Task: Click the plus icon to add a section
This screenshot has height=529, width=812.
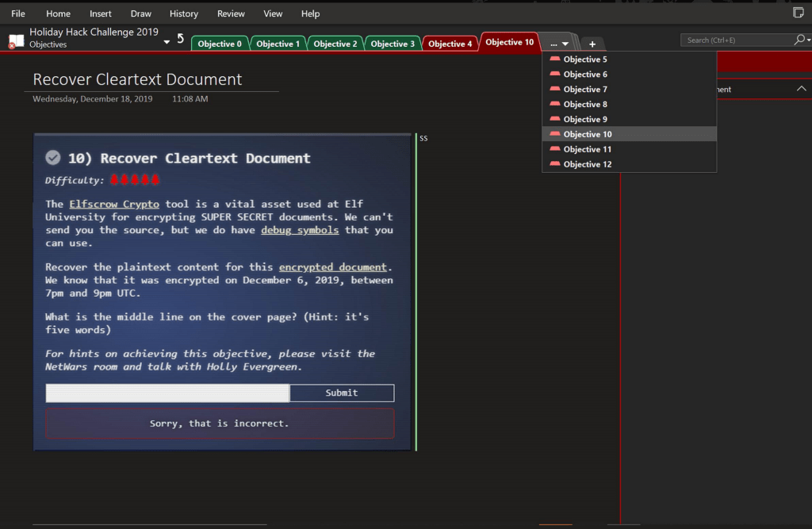Action: (592, 44)
